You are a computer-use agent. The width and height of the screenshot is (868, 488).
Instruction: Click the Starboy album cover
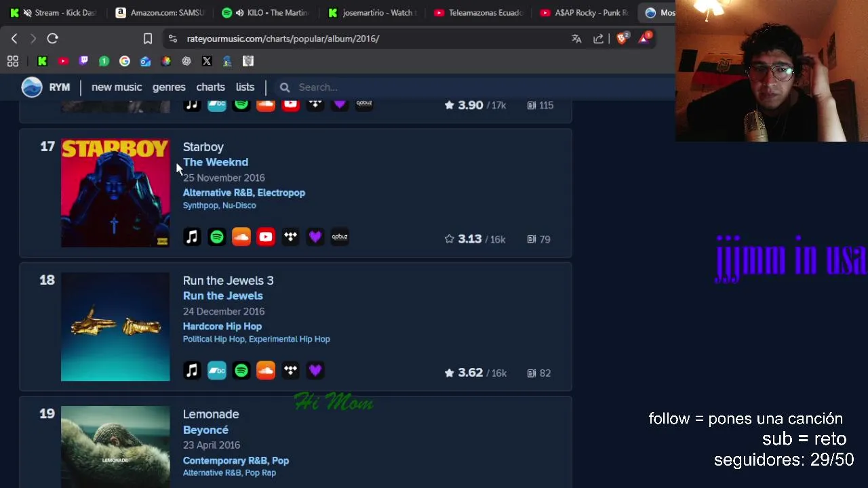click(115, 193)
